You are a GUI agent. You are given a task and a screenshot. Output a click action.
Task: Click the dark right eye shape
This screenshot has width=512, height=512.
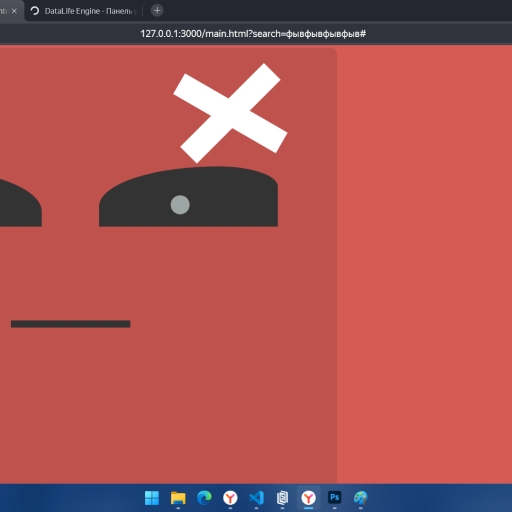[x=188, y=197]
